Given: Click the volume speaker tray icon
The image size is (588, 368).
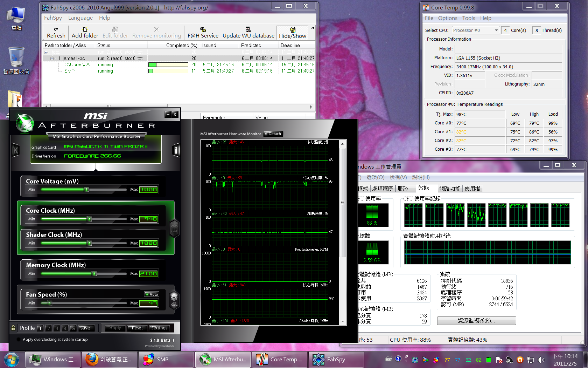Looking at the screenshot, I should pyautogui.click(x=541, y=360).
